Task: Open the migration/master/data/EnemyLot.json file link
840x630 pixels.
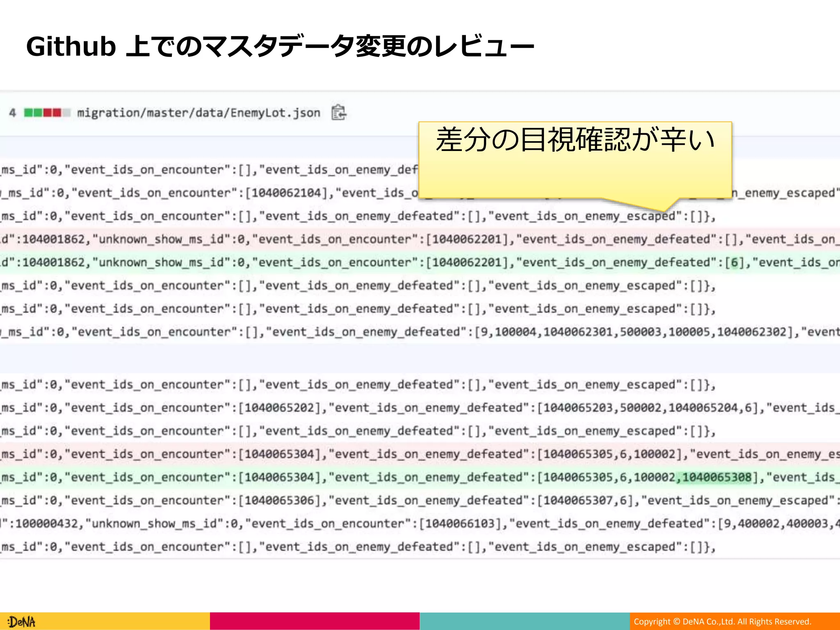Action: coord(199,113)
